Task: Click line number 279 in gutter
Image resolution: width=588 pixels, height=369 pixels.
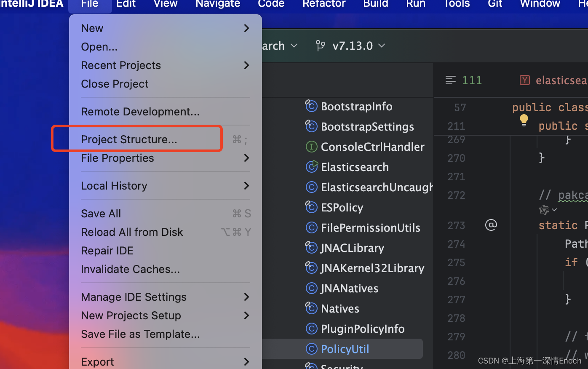Action: pos(456,337)
